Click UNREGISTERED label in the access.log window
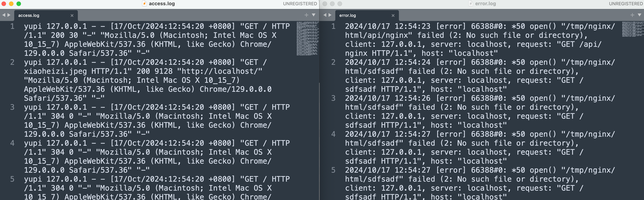This screenshot has width=644, height=200. tap(300, 4)
